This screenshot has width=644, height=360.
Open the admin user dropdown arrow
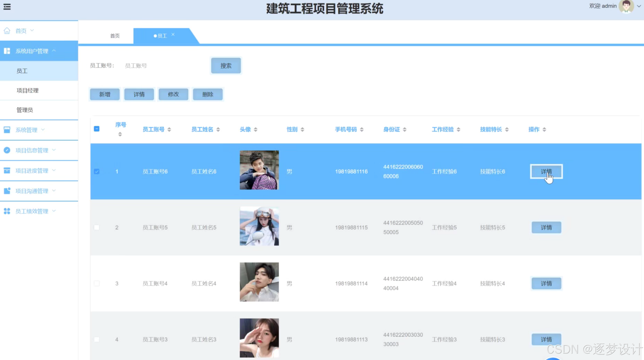pos(638,6)
